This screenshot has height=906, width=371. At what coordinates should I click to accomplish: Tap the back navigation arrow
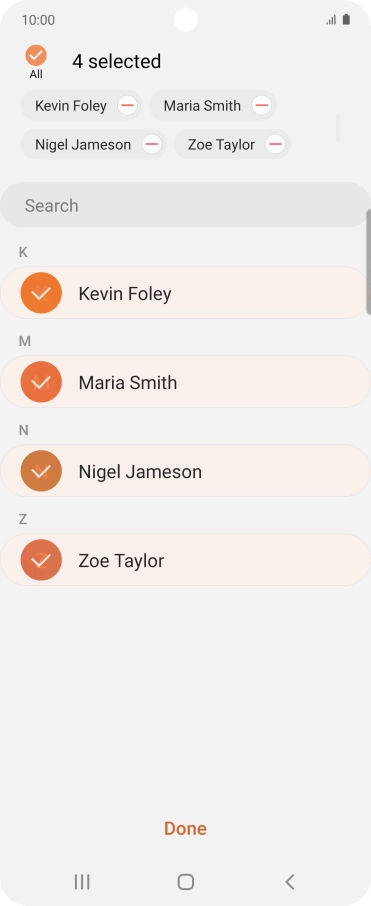tap(290, 882)
